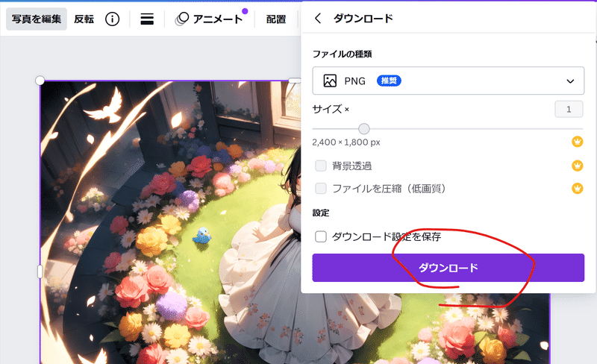Check the ダウンロード設定を保存 checkbox

coord(321,236)
